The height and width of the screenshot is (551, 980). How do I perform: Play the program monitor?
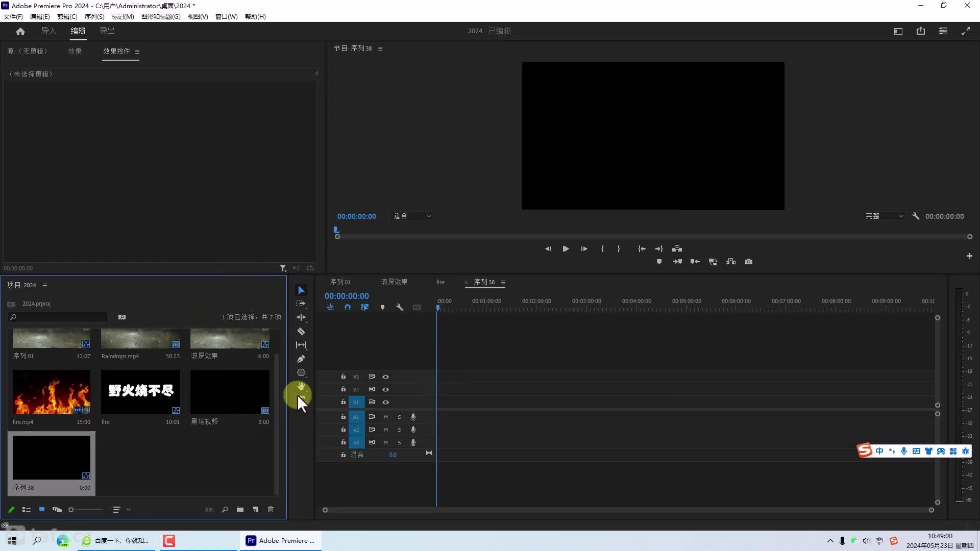(566, 249)
